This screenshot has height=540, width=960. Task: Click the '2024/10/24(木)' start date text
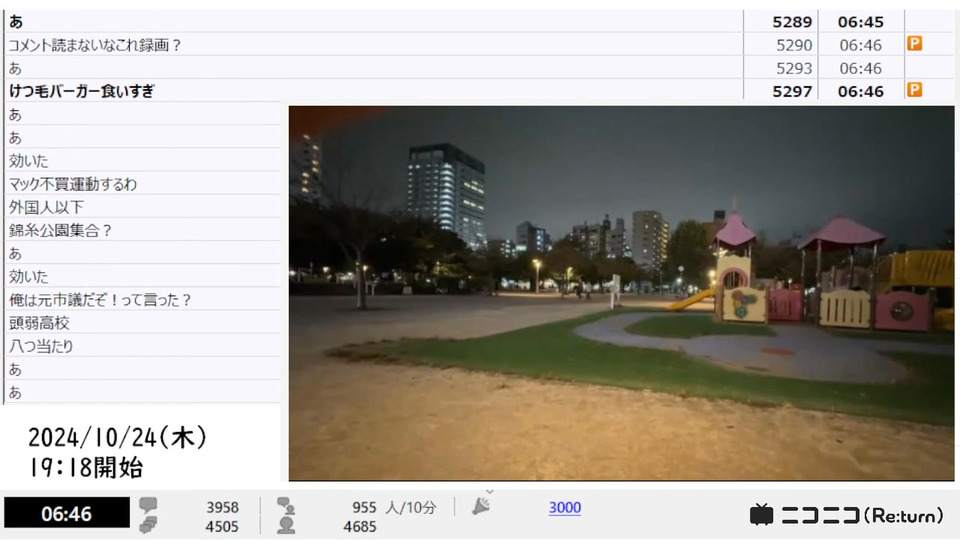118,438
